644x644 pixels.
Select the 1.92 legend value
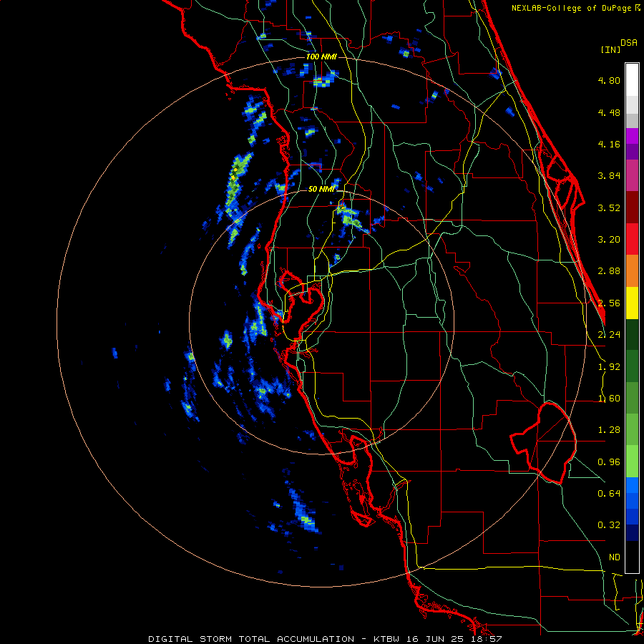(x=609, y=367)
